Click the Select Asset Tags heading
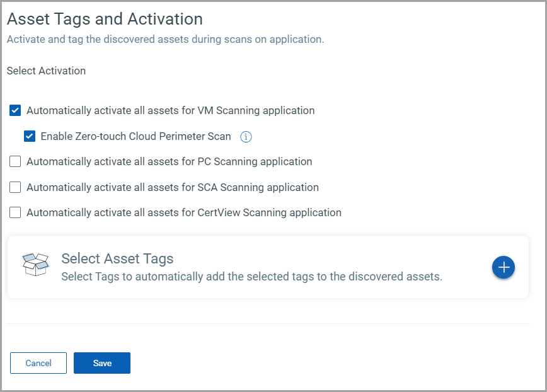 tap(117, 258)
